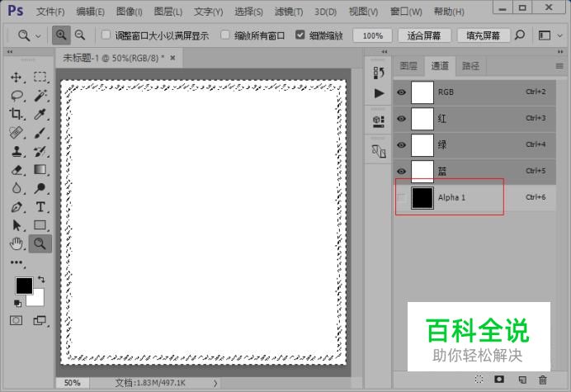
Task: Swap foreground and background colors
Action: (x=41, y=280)
